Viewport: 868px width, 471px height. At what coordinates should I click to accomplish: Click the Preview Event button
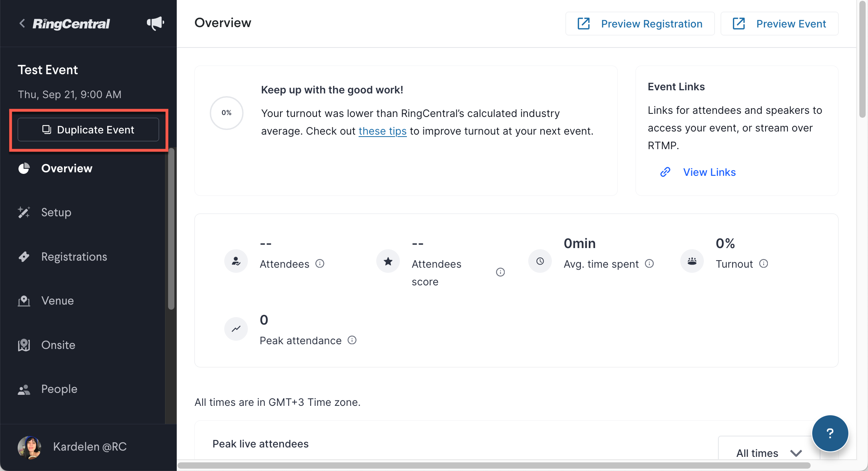[x=779, y=24]
